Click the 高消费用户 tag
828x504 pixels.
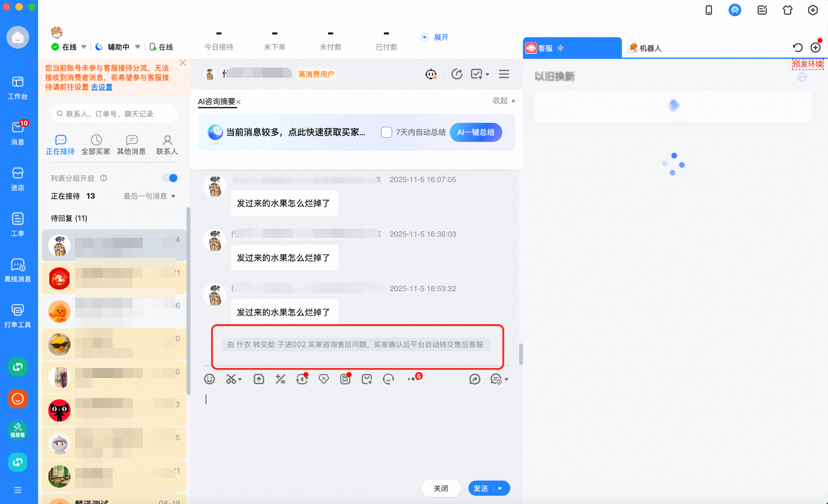pos(316,74)
